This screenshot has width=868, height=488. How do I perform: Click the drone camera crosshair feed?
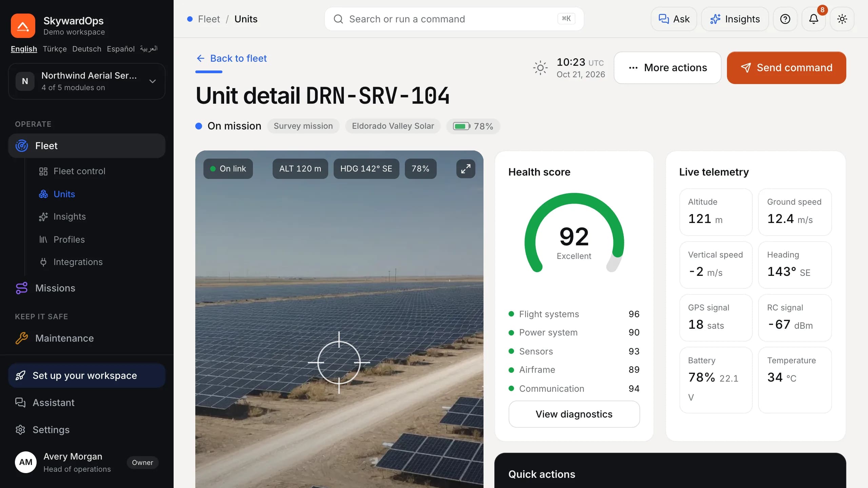(x=339, y=362)
